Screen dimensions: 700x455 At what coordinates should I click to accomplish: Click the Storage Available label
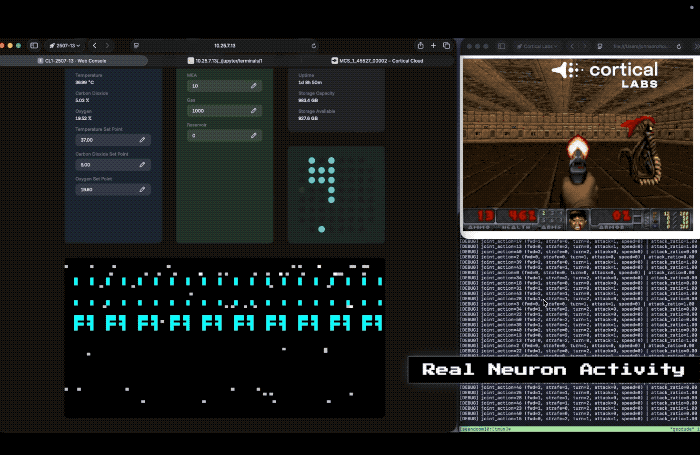click(317, 111)
